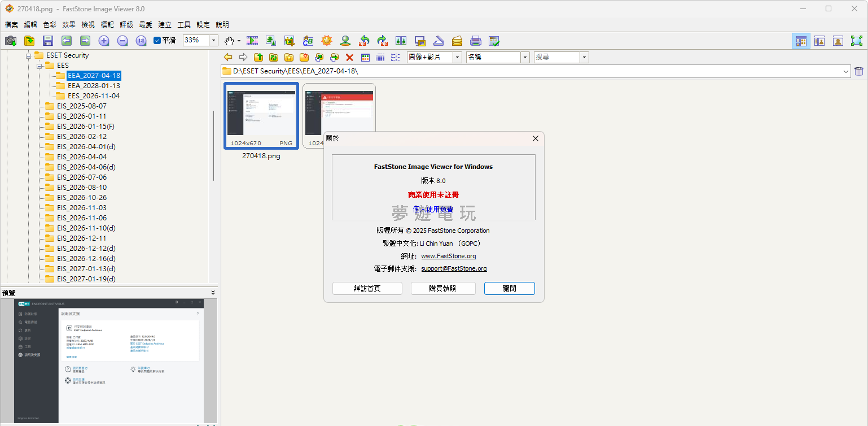Click the go up one folder icon
The image size is (868, 426).
(258, 57)
